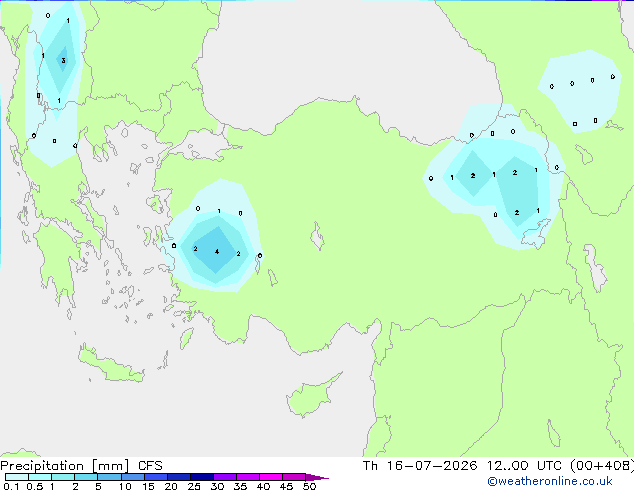Click the 'Precipitation [mm] CFS' title text
The image size is (634, 490).
coord(81,466)
